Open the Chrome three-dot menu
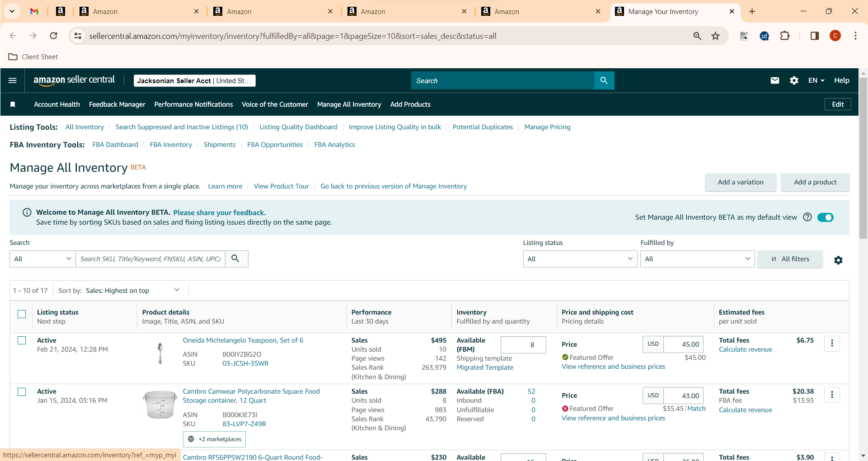The image size is (868, 461). (x=855, y=36)
